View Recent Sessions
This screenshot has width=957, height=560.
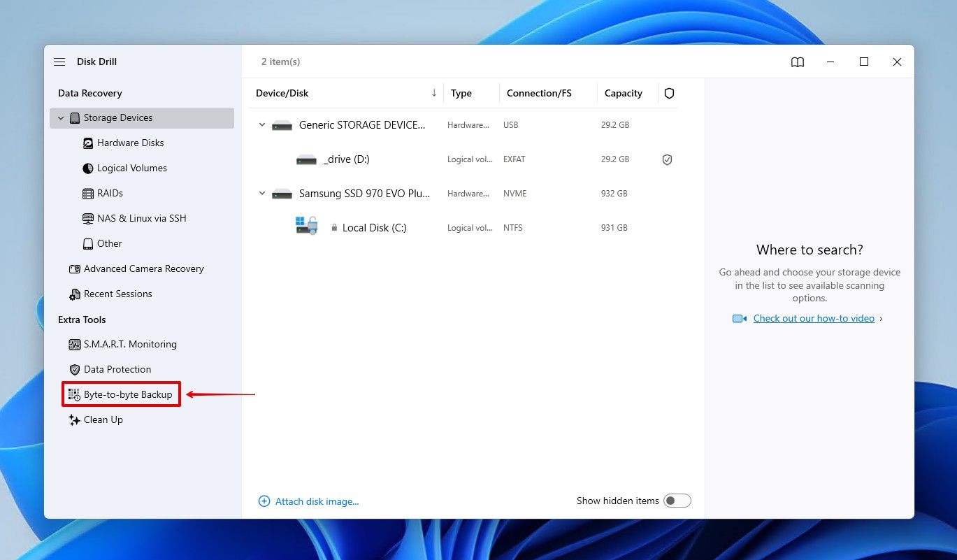[118, 294]
